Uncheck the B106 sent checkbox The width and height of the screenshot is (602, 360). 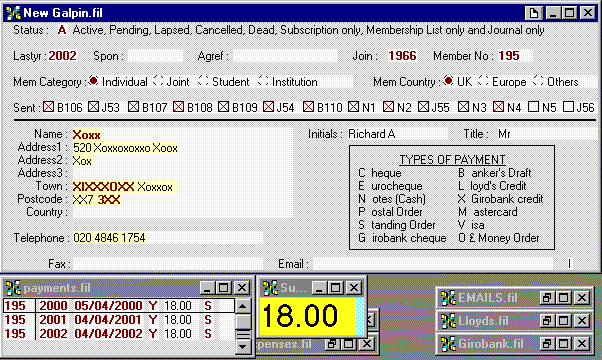48,107
